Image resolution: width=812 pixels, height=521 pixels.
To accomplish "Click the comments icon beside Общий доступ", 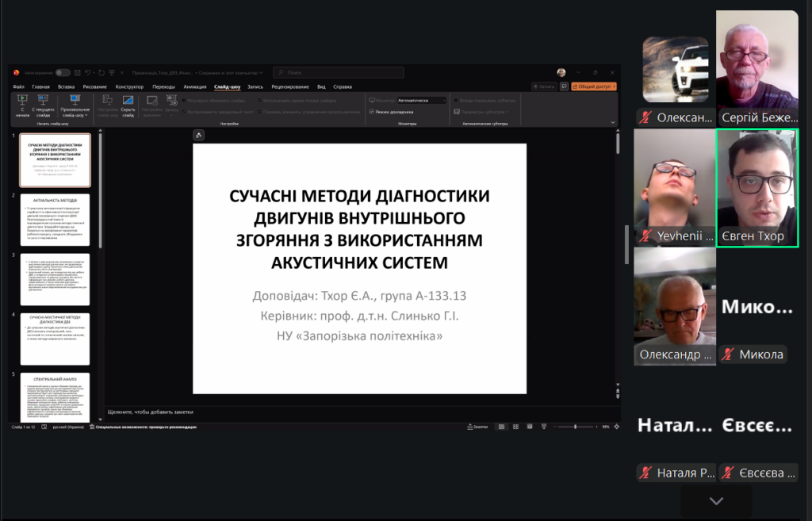I will pyautogui.click(x=564, y=86).
